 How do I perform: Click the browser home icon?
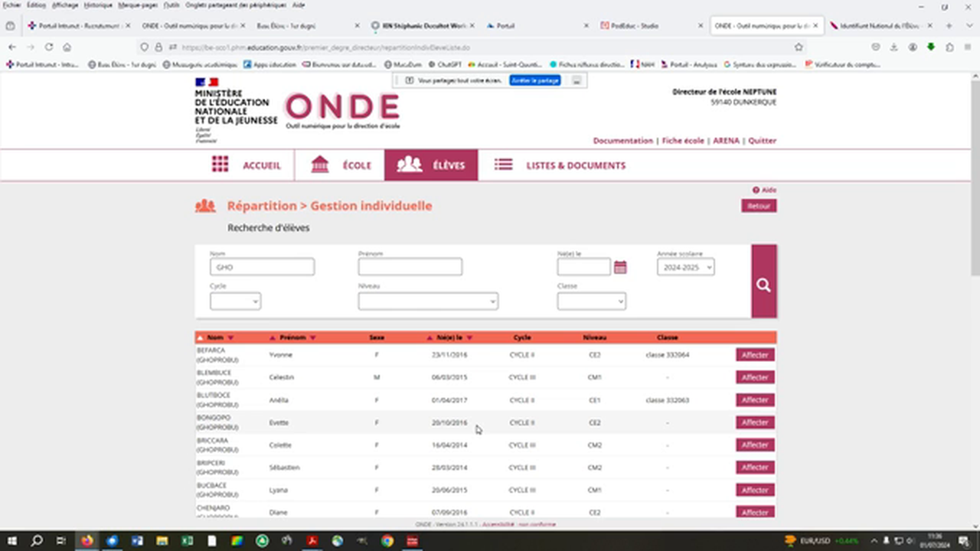coord(67,47)
